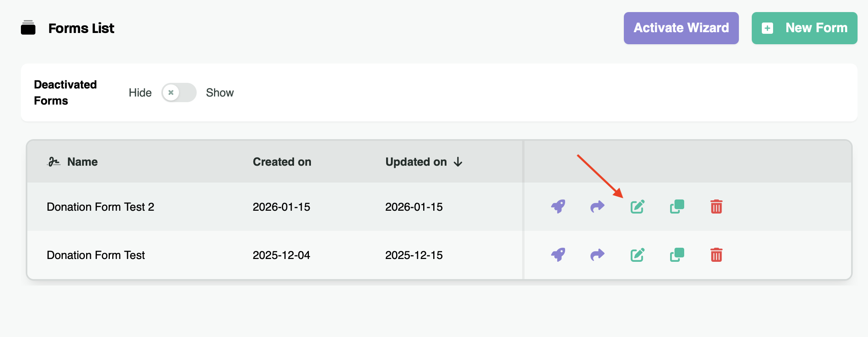Click rocket publish icon for Donation Form Test
Viewport: 868px width, 337px height.
tap(558, 255)
